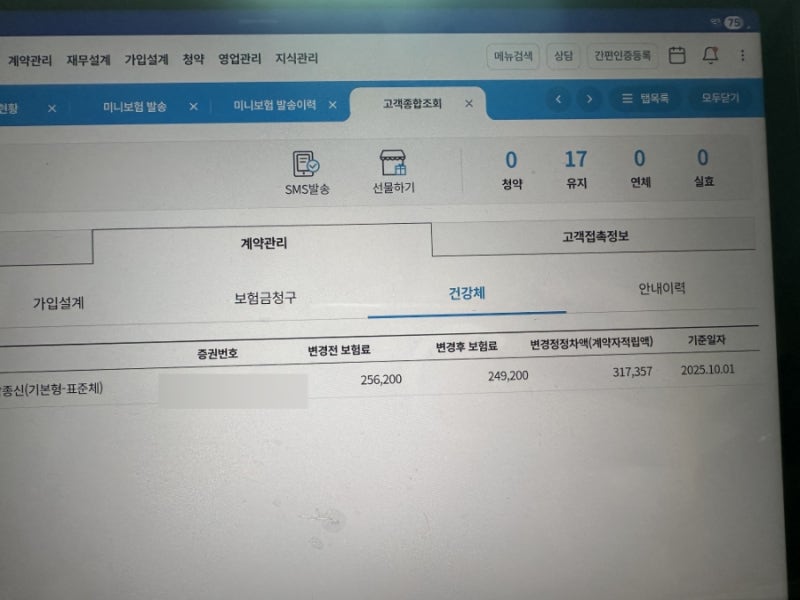800x600 pixels.
Task: Close the 고객종합조회 tab
Action: pyautogui.click(x=469, y=104)
